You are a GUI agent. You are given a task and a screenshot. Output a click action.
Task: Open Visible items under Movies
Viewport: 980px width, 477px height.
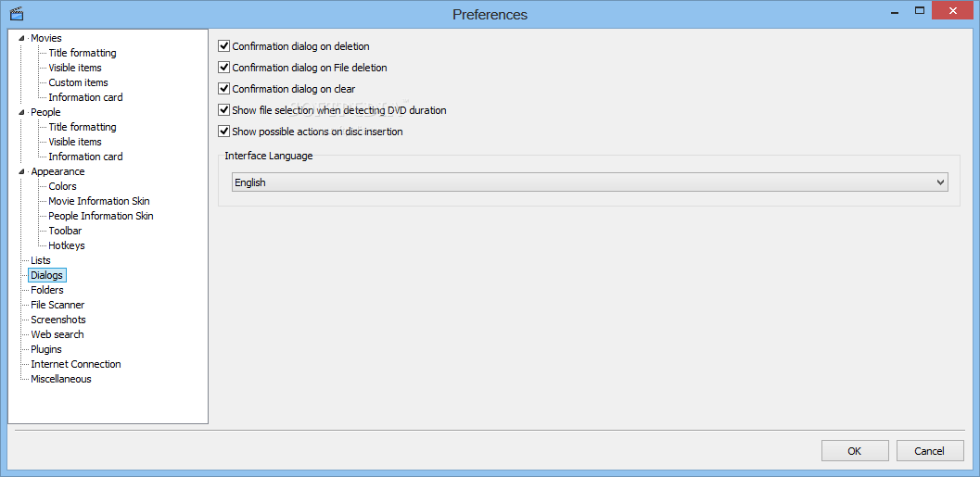75,68
